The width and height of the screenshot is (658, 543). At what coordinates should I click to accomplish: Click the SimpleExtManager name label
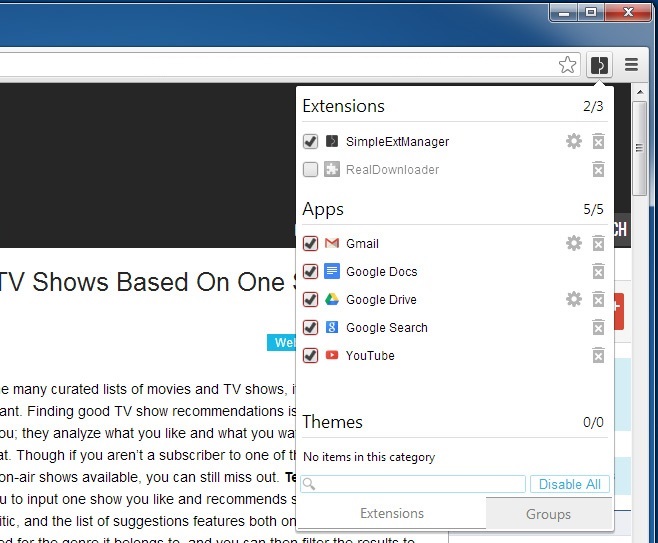(397, 142)
